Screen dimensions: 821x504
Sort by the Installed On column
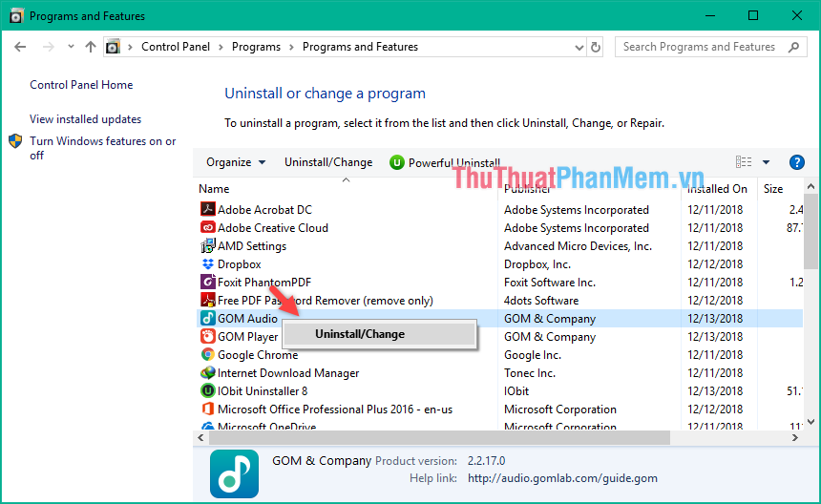pos(719,189)
